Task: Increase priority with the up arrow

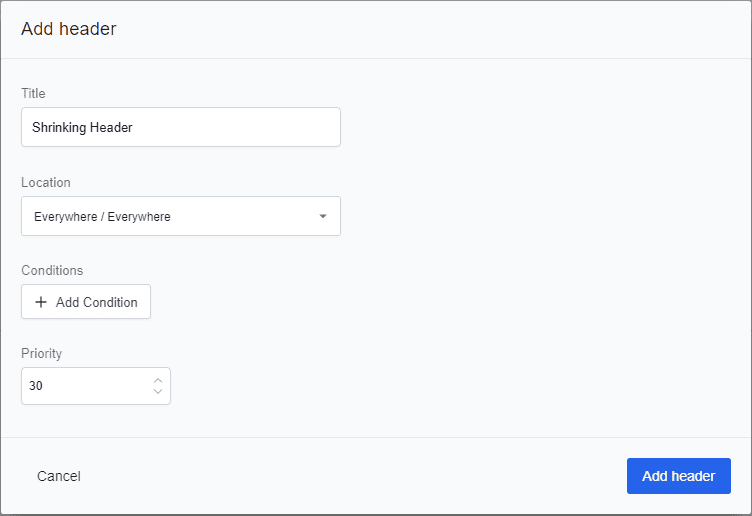Action: (158, 380)
